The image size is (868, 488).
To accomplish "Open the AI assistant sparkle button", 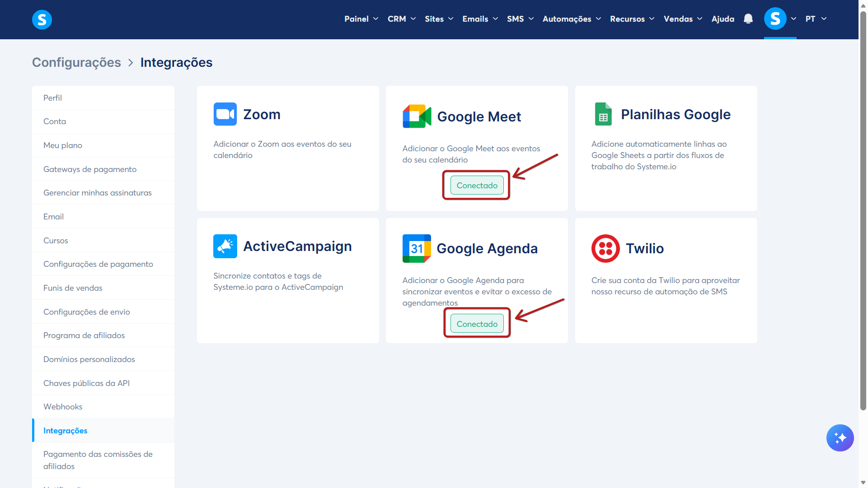I will [840, 438].
